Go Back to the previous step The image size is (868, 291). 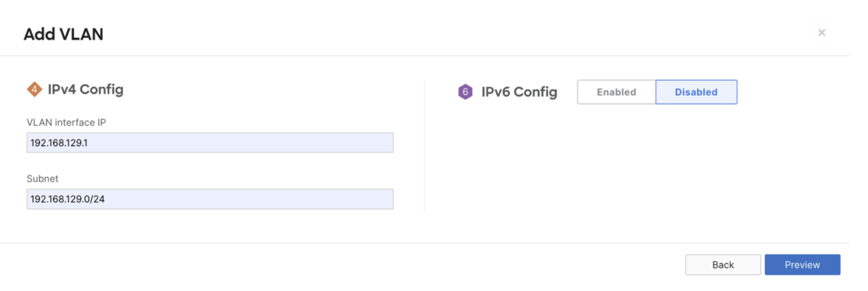(723, 265)
